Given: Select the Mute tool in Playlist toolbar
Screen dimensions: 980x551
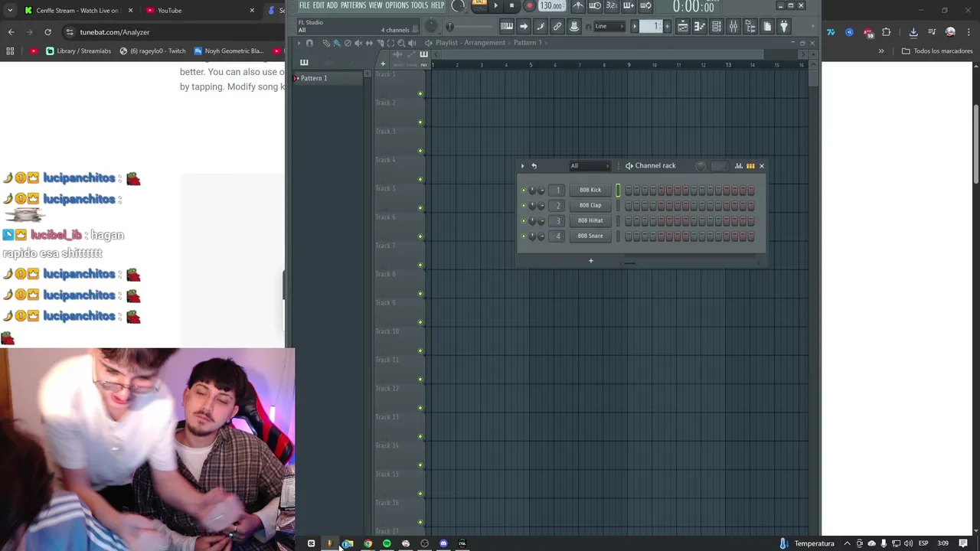Looking at the screenshot, I should [358, 43].
